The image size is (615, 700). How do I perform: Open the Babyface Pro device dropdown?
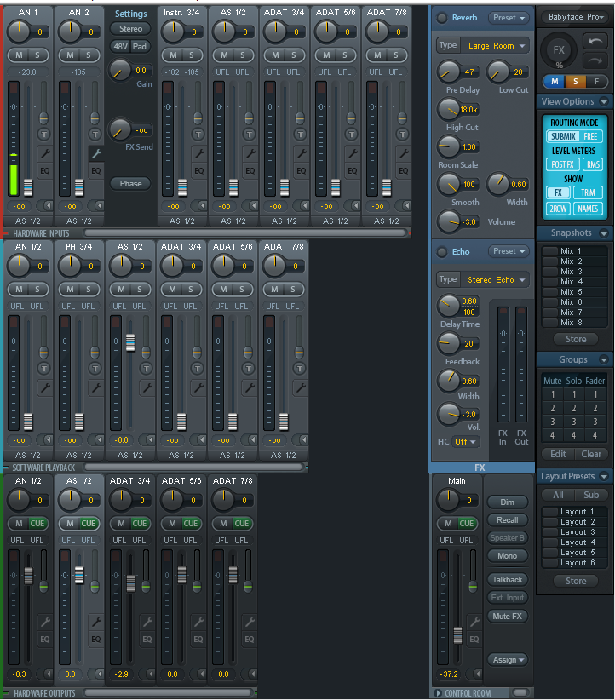(575, 17)
